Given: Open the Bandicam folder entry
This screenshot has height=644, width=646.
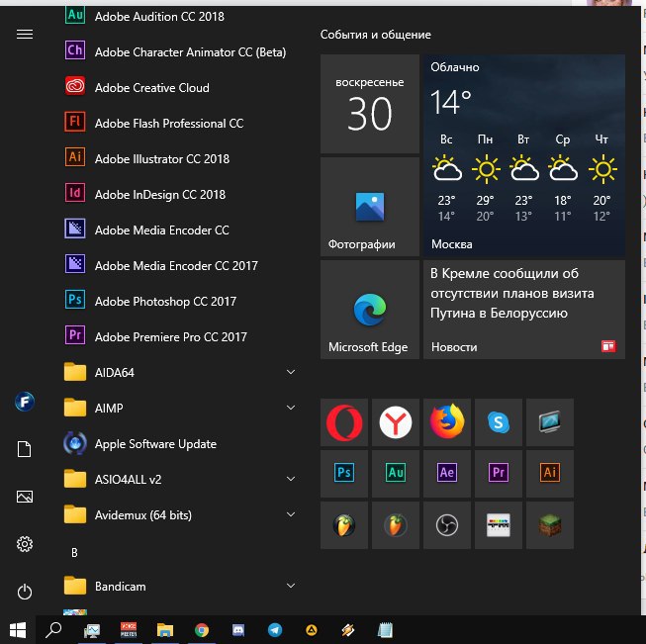Looking at the screenshot, I should tap(180, 586).
